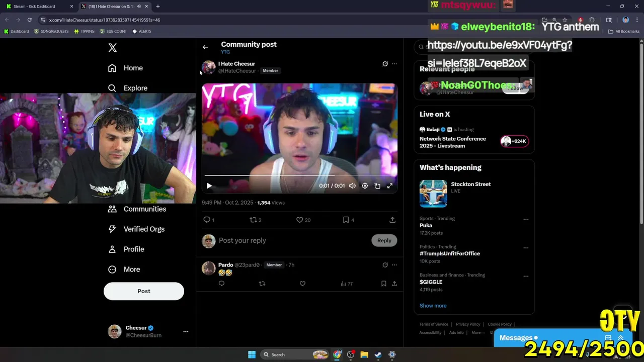Open a new browser tab
This screenshot has width=644, height=362.
[x=157, y=7]
